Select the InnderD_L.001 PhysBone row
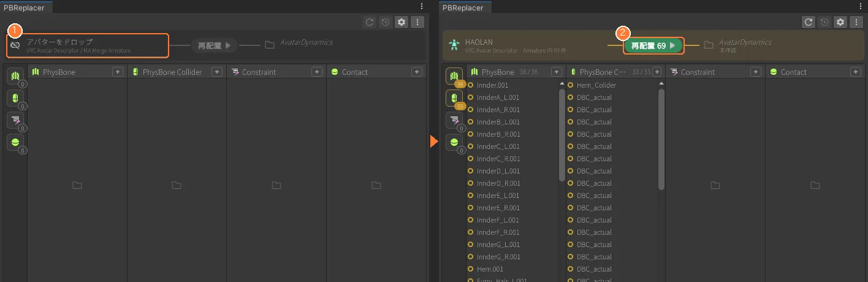 coord(512,171)
